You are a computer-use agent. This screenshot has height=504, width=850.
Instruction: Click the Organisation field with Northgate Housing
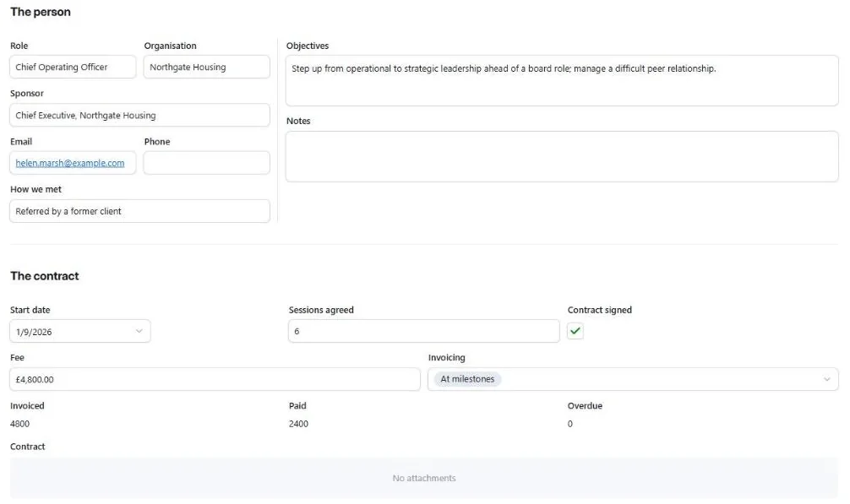click(x=206, y=68)
